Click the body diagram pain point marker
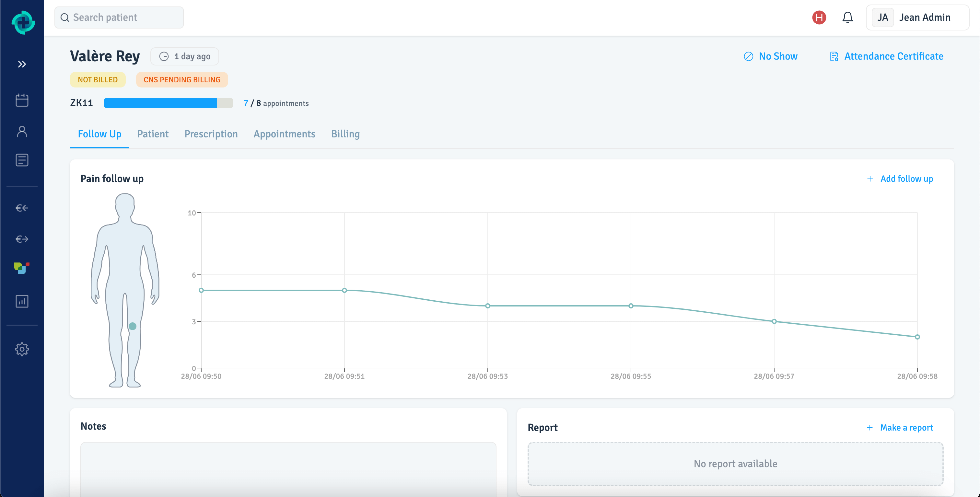 point(132,326)
